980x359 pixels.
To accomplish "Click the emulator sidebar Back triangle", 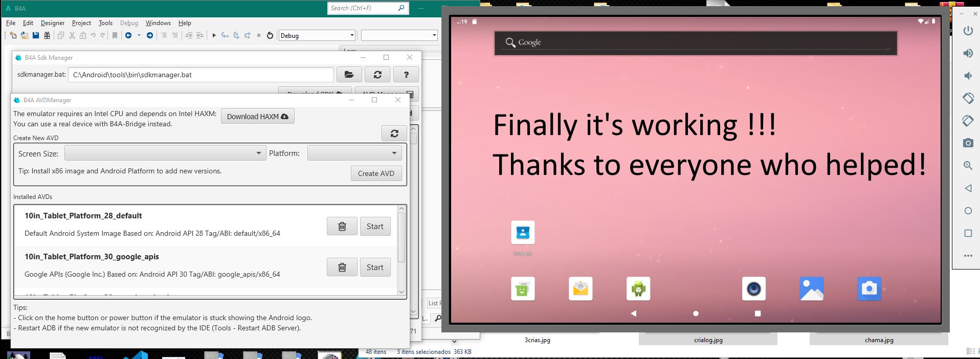I will point(968,188).
